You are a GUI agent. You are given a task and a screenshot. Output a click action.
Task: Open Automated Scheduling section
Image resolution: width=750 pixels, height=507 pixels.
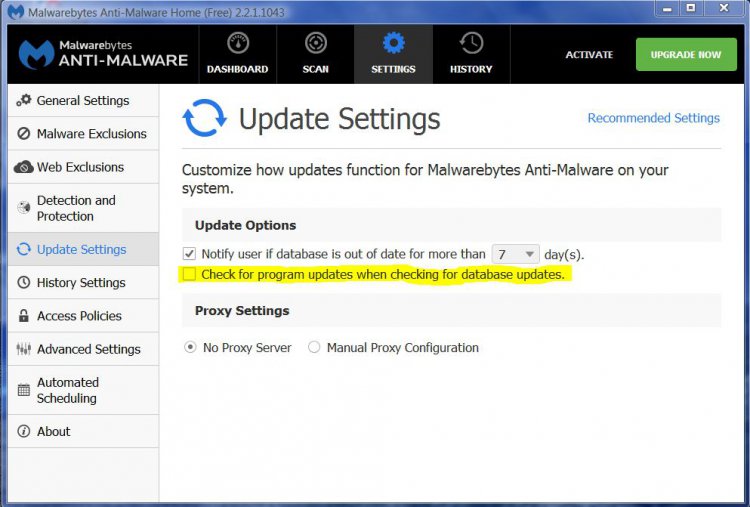coord(83,390)
